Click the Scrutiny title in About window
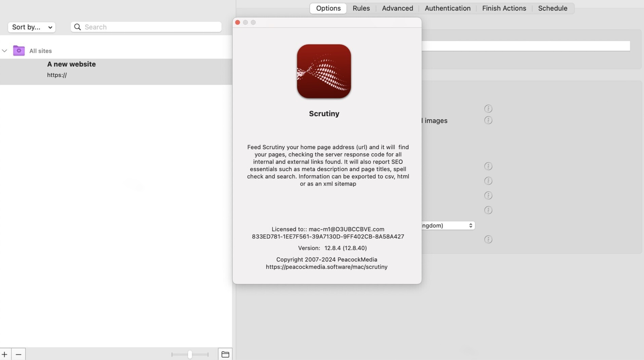This screenshot has height=360, width=644. (324, 114)
